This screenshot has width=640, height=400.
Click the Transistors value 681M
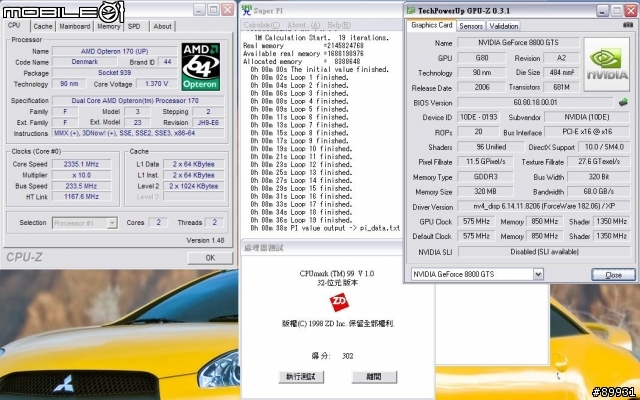[x=561, y=87]
